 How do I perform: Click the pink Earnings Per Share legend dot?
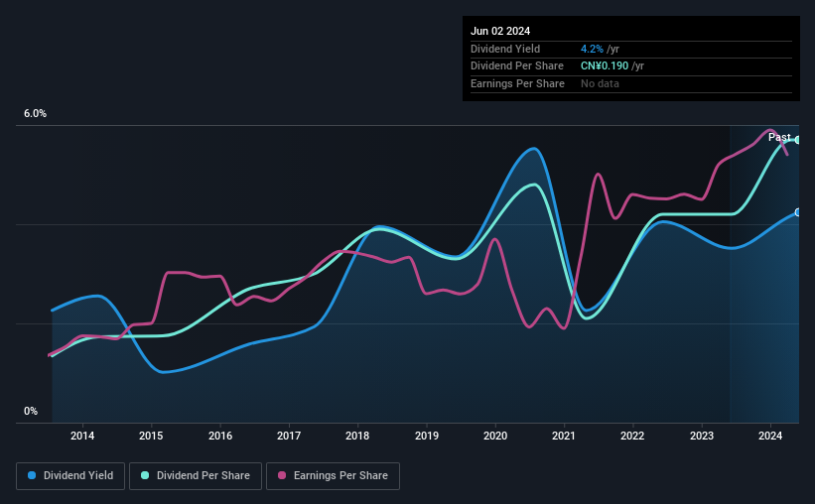[282, 475]
